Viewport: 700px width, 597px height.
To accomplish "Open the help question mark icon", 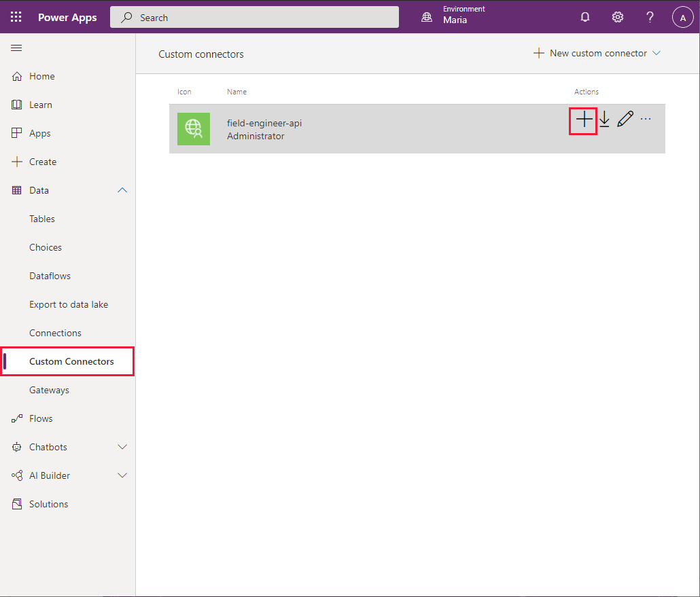I will [650, 18].
